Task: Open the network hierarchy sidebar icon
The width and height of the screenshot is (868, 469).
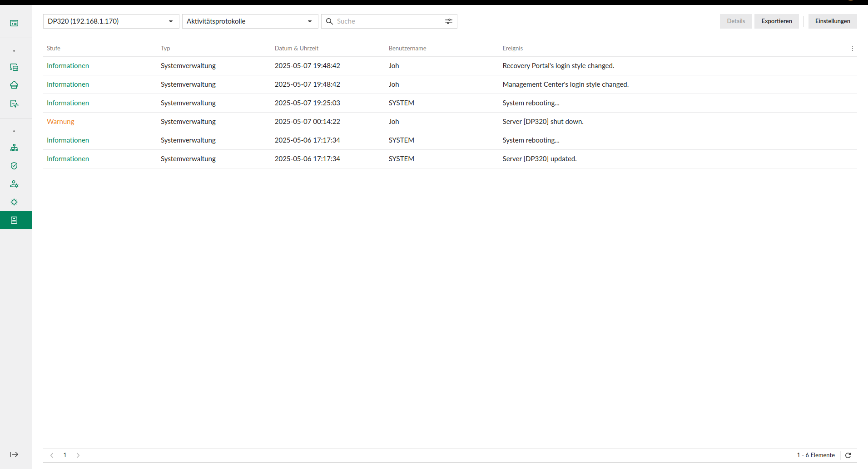Action: (x=14, y=148)
